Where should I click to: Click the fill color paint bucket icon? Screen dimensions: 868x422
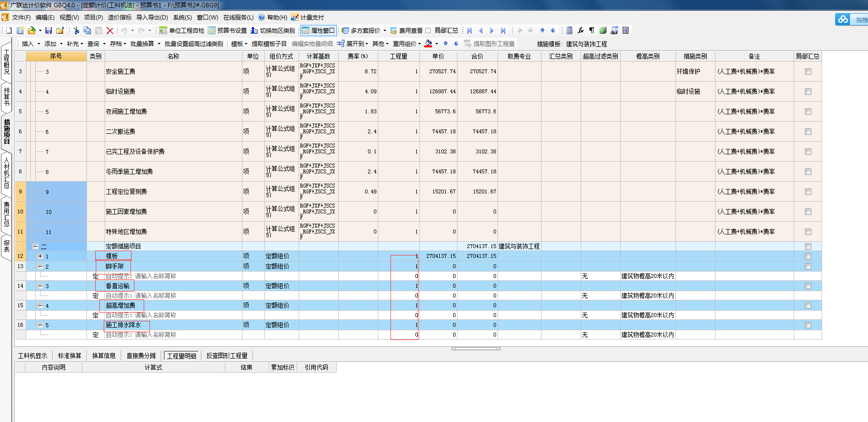(428, 43)
